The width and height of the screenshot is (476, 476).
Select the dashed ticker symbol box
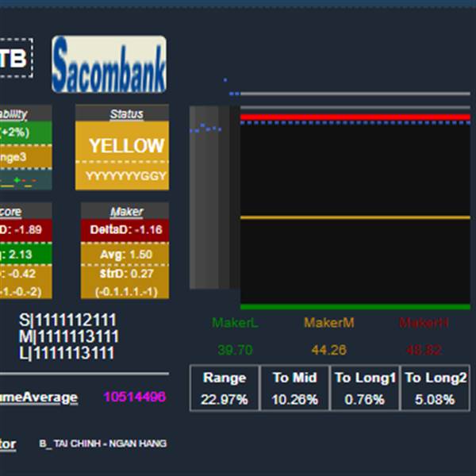click(x=17, y=58)
